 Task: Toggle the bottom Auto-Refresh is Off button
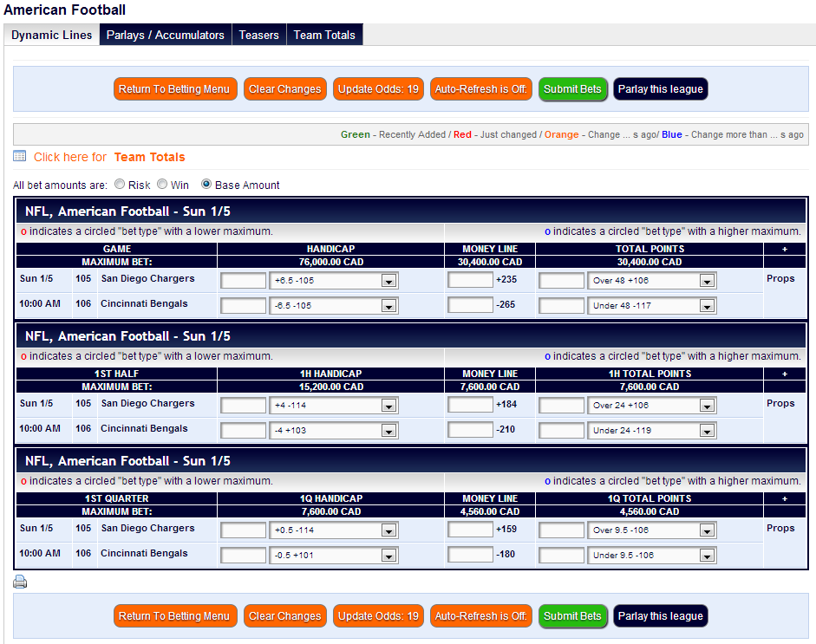coord(480,616)
